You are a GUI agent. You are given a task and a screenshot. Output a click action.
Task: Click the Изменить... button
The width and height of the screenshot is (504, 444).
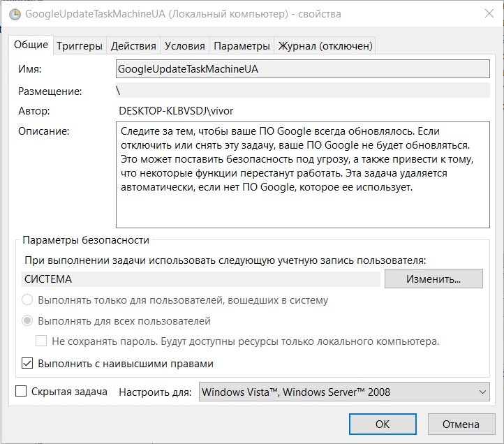click(x=433, y=279)
